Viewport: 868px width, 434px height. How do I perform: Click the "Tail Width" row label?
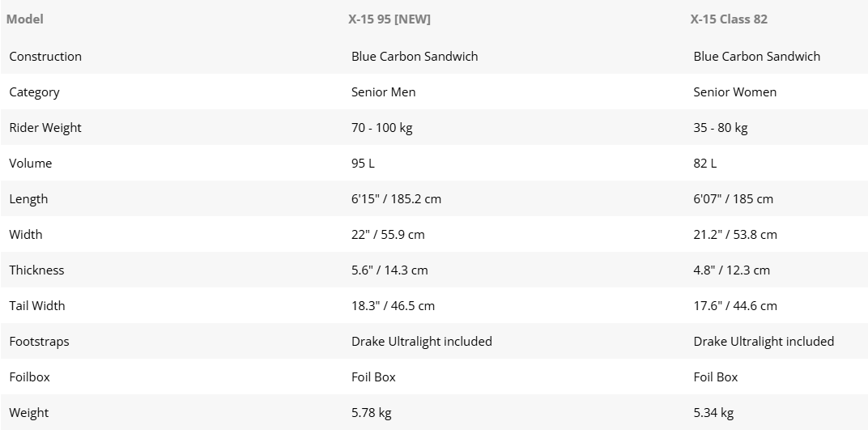37,305
